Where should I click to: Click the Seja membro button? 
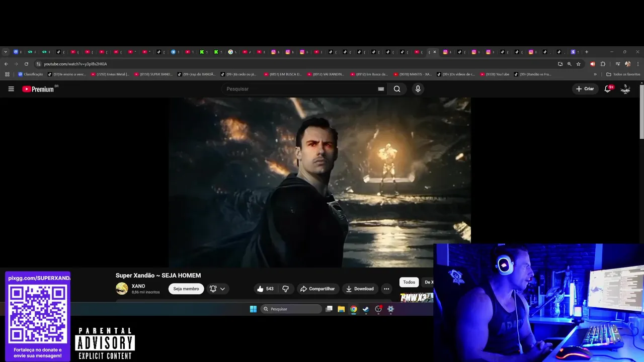click(x=186, y=289)
